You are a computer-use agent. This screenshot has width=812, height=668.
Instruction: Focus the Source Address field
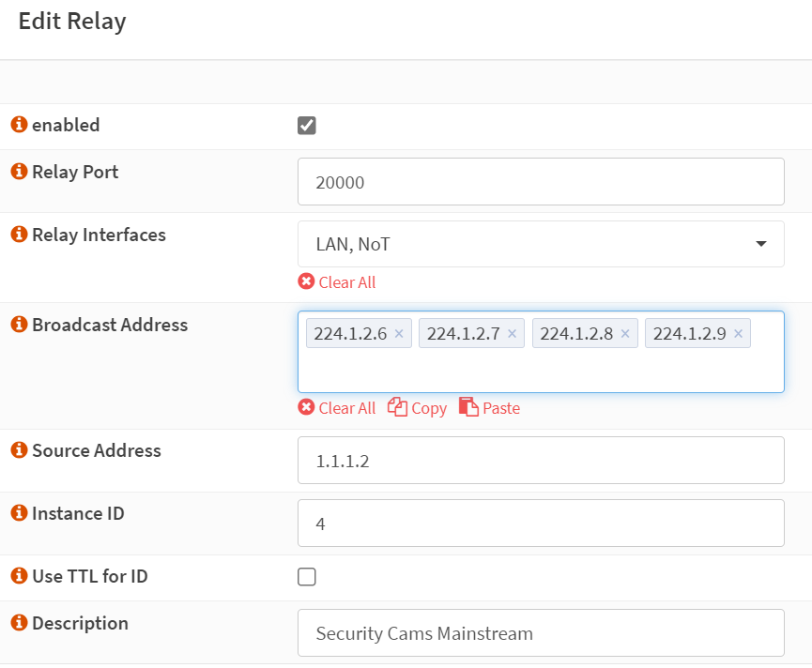tap(541, 461)
